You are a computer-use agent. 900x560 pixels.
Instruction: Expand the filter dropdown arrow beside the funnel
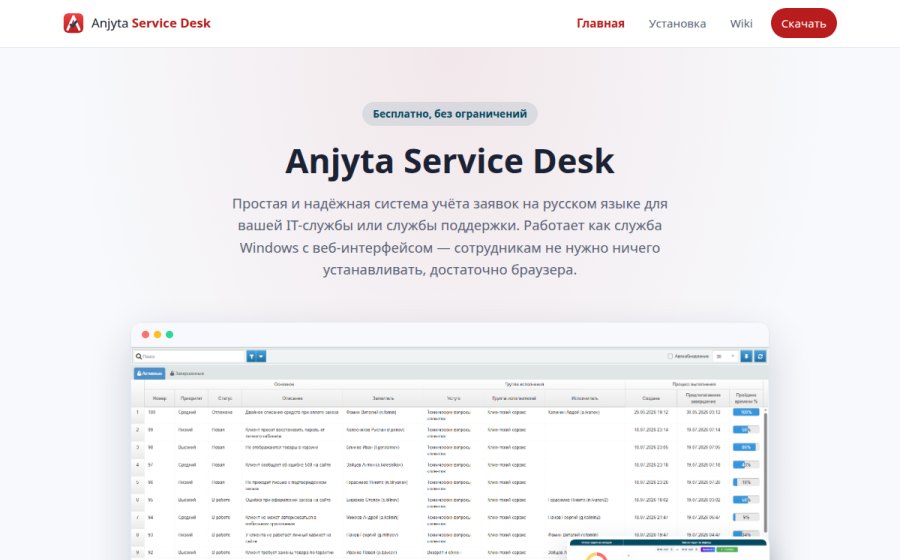click(x=261, y=356)
